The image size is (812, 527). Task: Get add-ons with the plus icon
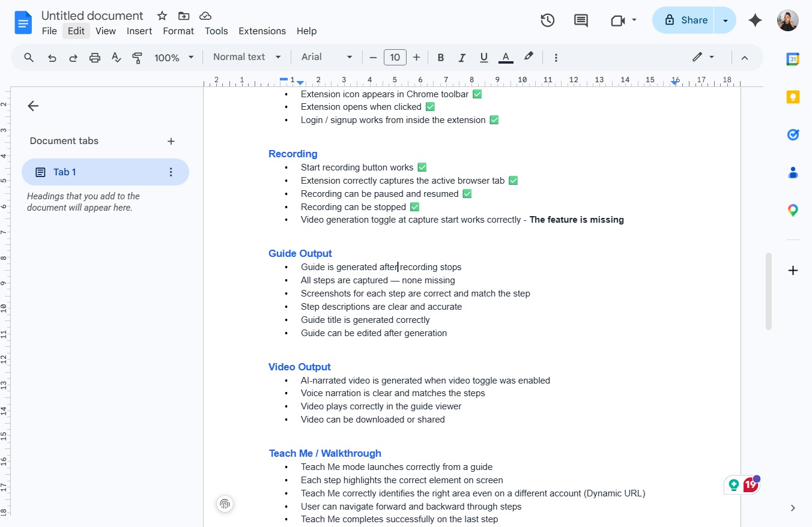click(793, 270)
